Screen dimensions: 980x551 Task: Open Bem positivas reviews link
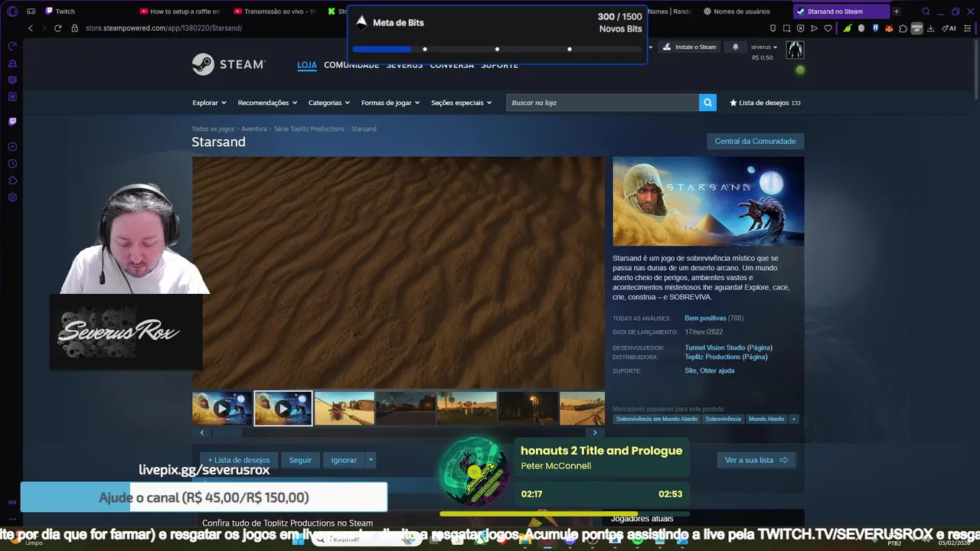tap(705, 318)
